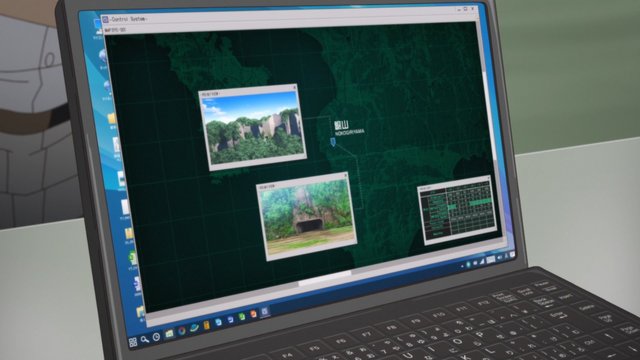Screen dimensions: 640x360
Task: Click the magnifier search icon in taskbar
Action: [x=145, y=340]
